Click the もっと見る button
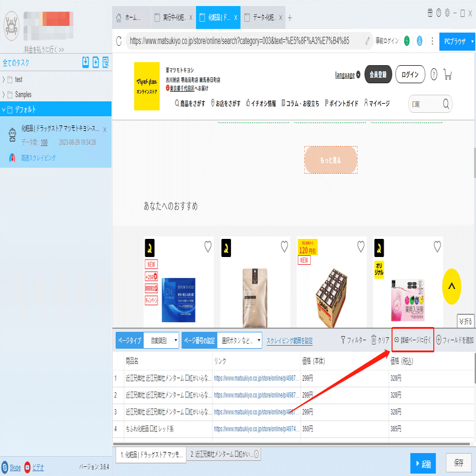 pyautogui.click(x=331, y=160)
